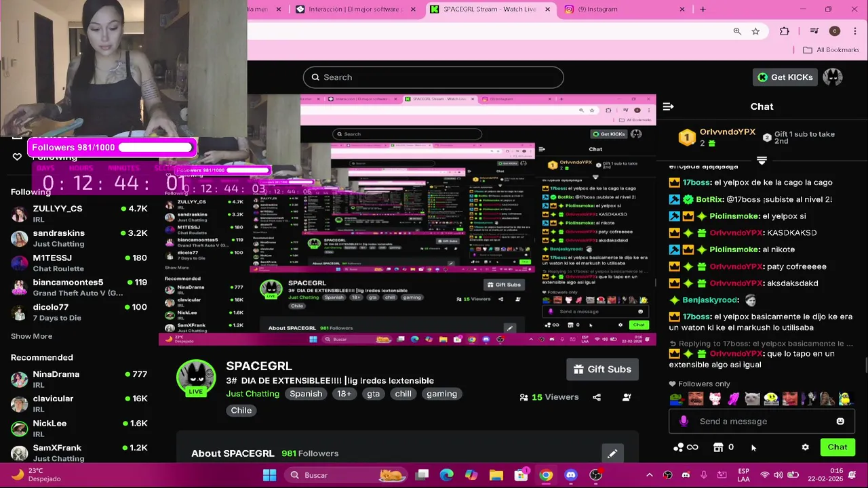868x488 pixels.
Task: Open clavicular recommended channel
Action: click(x=79, y=403)
